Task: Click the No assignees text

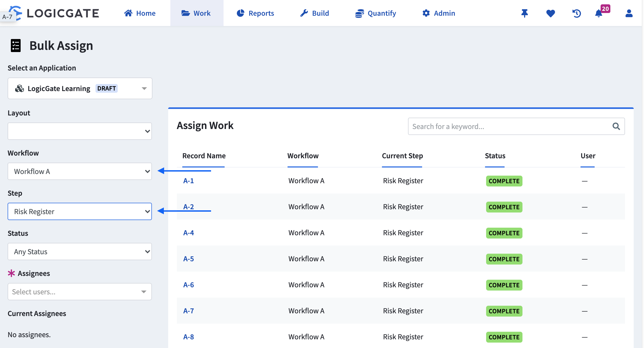Action: coord(29,335)
